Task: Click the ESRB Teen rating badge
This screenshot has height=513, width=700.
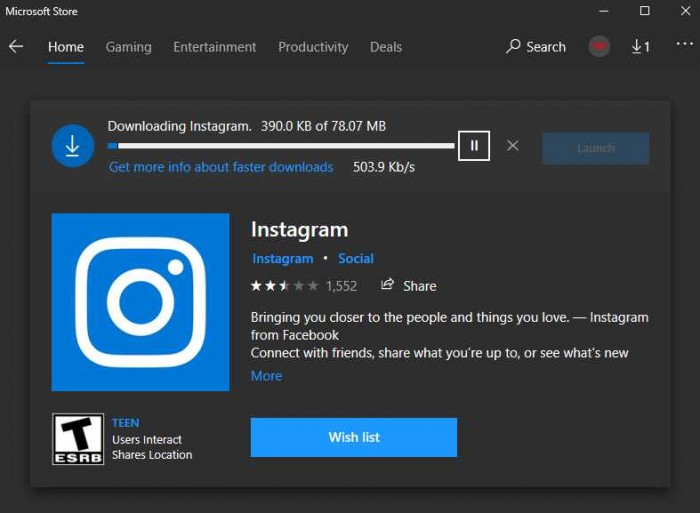Action: point(78,439)
